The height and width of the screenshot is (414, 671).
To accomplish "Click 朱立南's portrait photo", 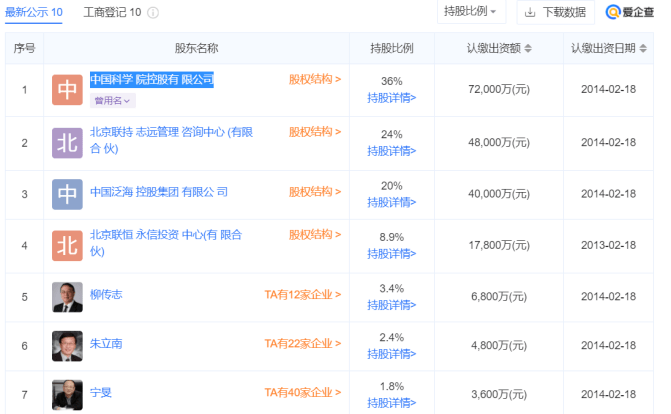I will (67, 346).
